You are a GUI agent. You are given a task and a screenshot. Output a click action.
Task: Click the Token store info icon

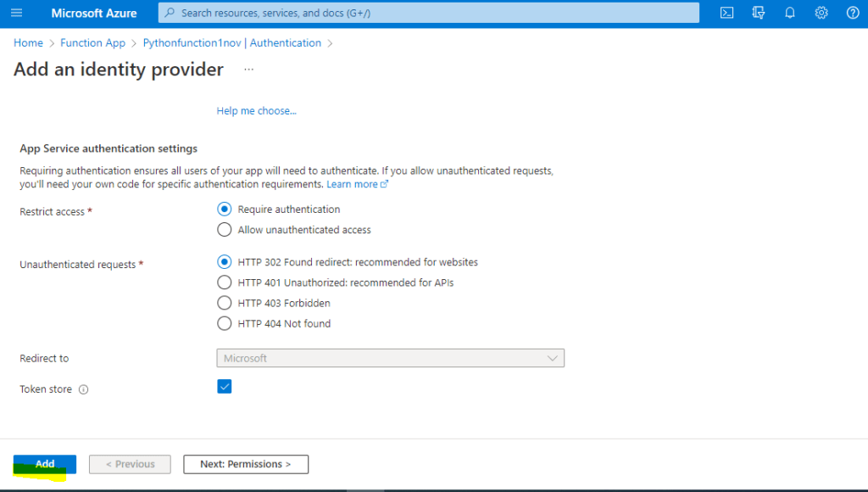pyautogui.click(x=82, y=390)
